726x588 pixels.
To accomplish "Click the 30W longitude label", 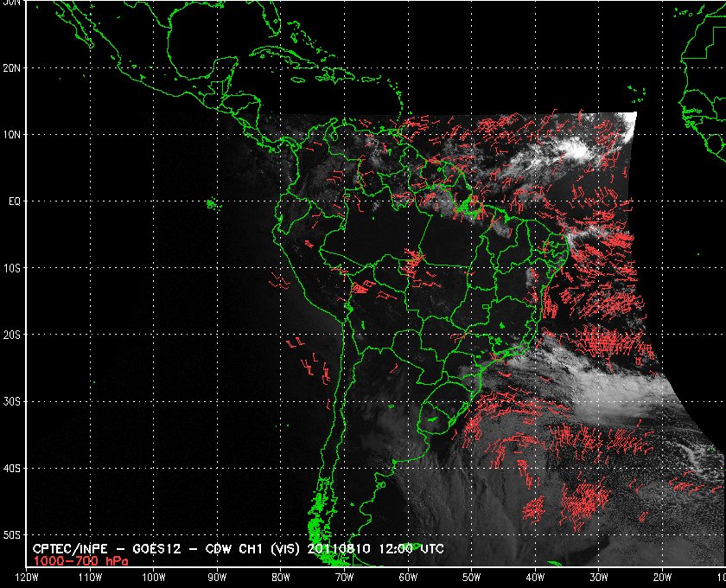I will (599, 578).
